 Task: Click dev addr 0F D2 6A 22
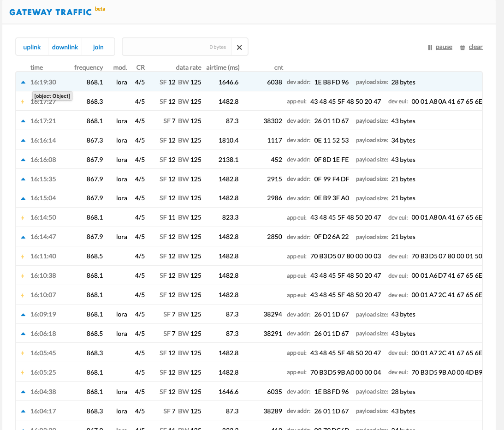pos(332,237)
